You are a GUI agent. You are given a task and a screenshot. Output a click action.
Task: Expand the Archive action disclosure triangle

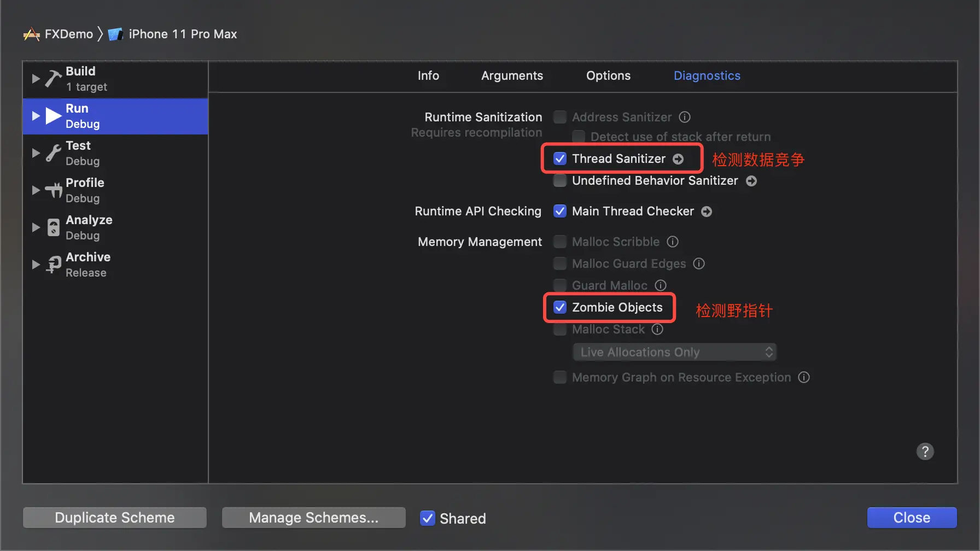36,265
